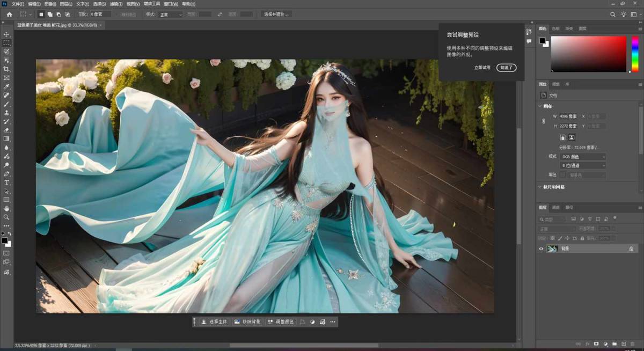The image size is (644, 351).
Task: Select the Zoom tool
Action: click(6, 217)
